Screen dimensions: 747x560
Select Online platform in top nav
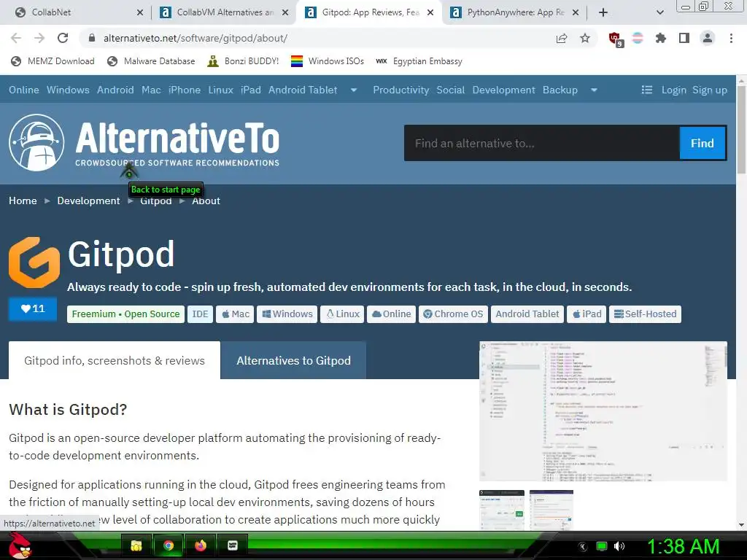[24, 90]
